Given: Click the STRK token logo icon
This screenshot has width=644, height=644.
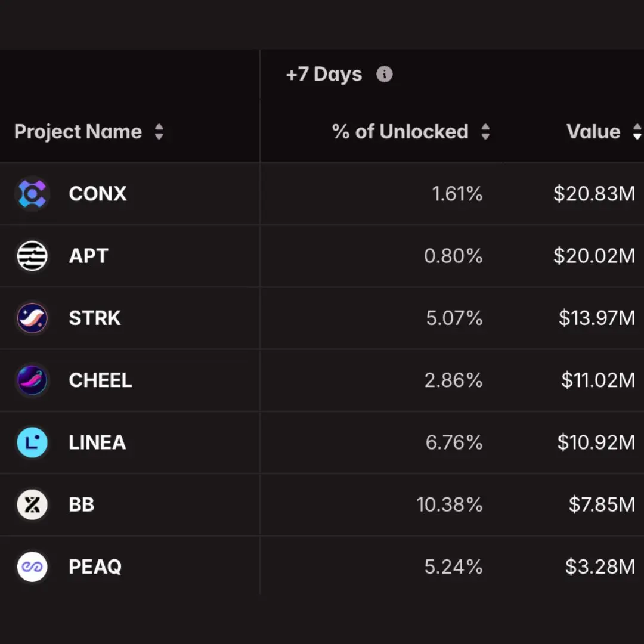Looking at the screenshot, I should (x=32, y=318).
